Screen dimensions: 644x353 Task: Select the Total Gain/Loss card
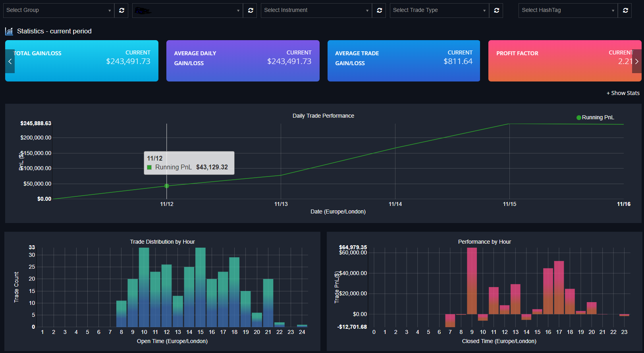(x=82, y=61)
